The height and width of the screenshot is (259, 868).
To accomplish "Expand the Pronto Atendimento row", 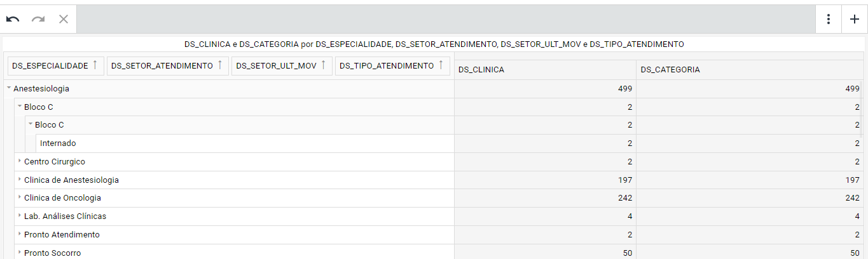I will (x=20, y=234).
